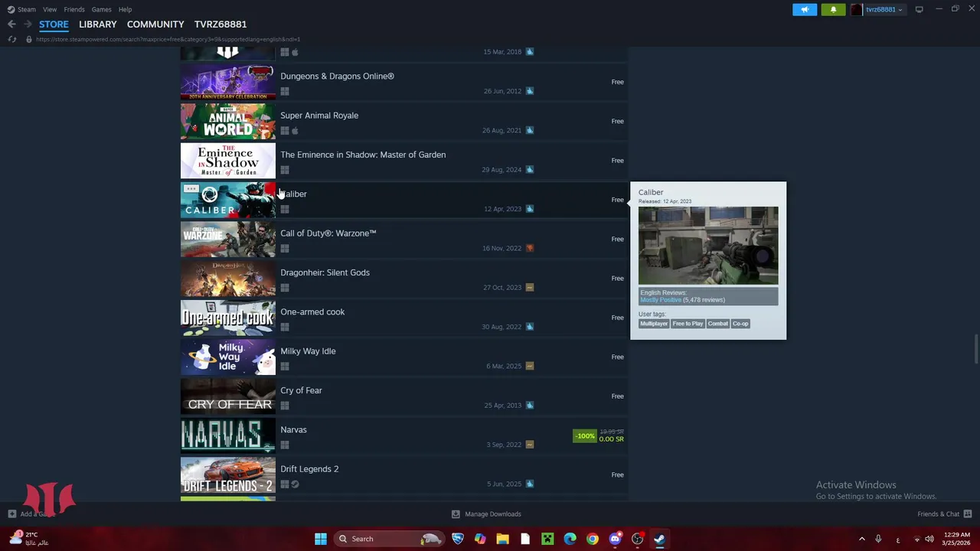Click the Caliber sniper screenshot in the tooltip
This screenshot has width=980, height=551.
tap(708, 246)
